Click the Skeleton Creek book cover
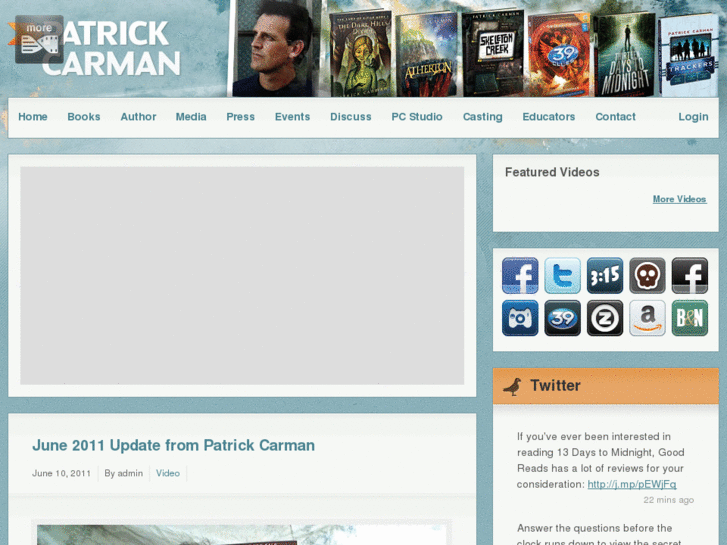This screenshot has width=727, height=545. coord(493,53)
